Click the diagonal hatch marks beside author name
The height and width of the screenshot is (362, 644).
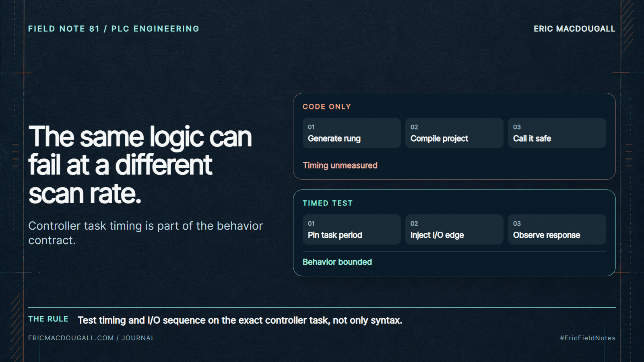point(628,25)
